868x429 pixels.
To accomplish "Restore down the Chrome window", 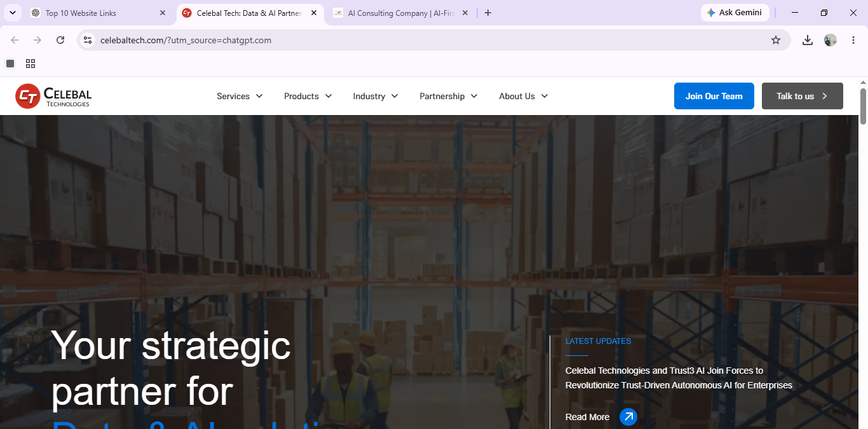I will click(824, 13).
